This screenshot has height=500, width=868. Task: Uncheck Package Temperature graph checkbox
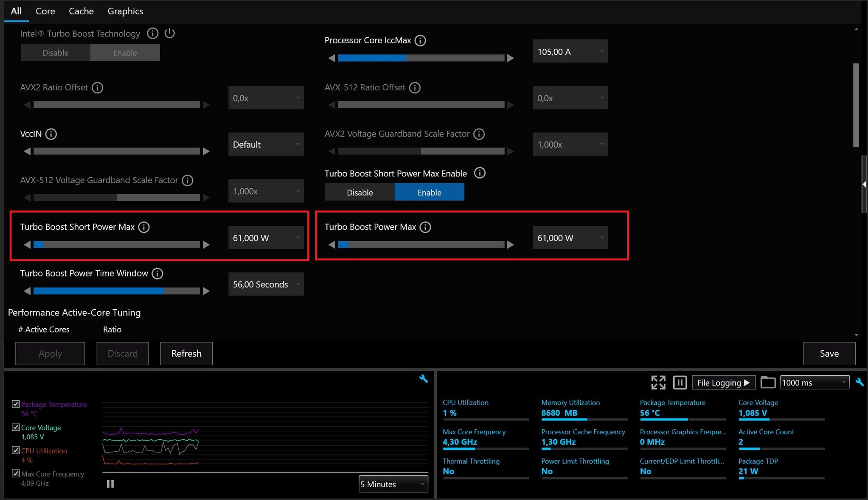pyautogui.click(x=16, y=404)
